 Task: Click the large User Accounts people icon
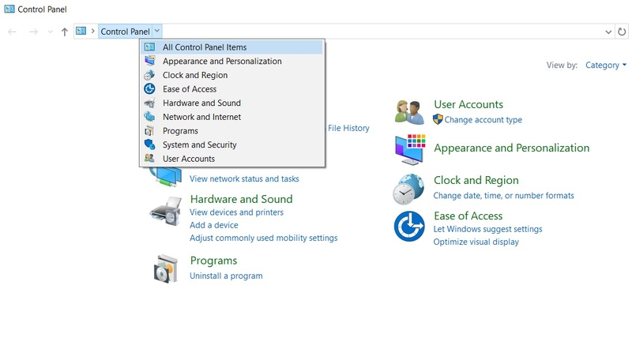click(x=409, y=112)
